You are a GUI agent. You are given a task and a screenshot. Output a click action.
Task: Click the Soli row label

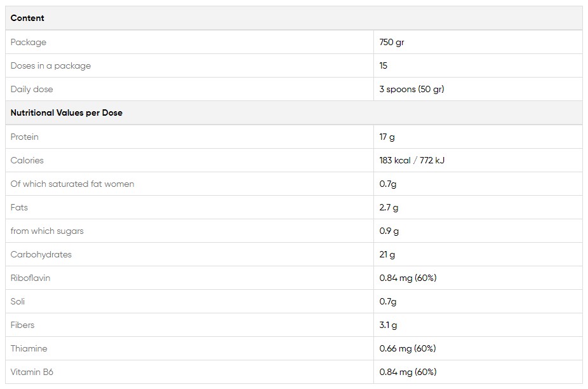click(x=18, y=301)
